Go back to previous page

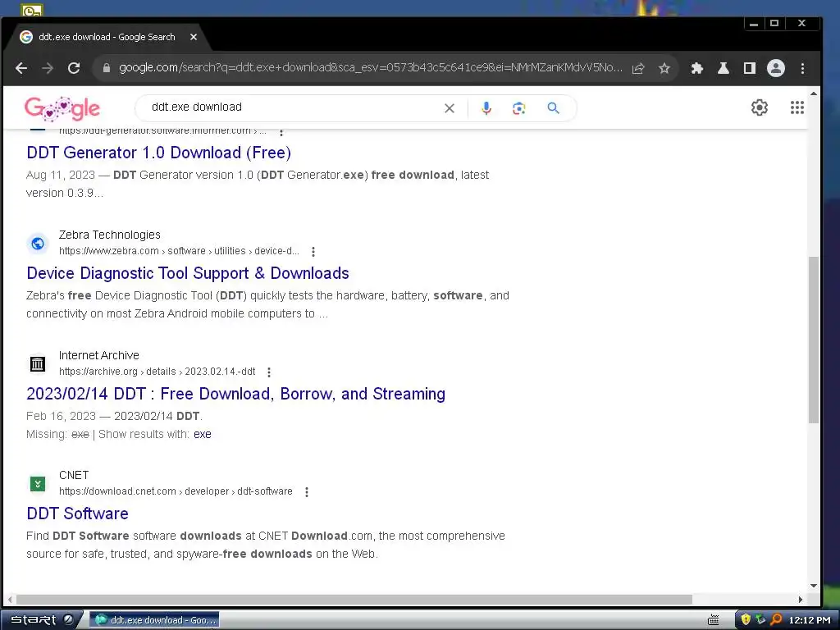(x=21, y=68)
